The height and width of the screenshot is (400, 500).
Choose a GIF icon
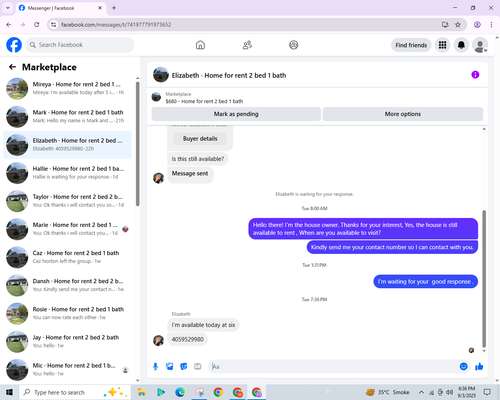198,367
